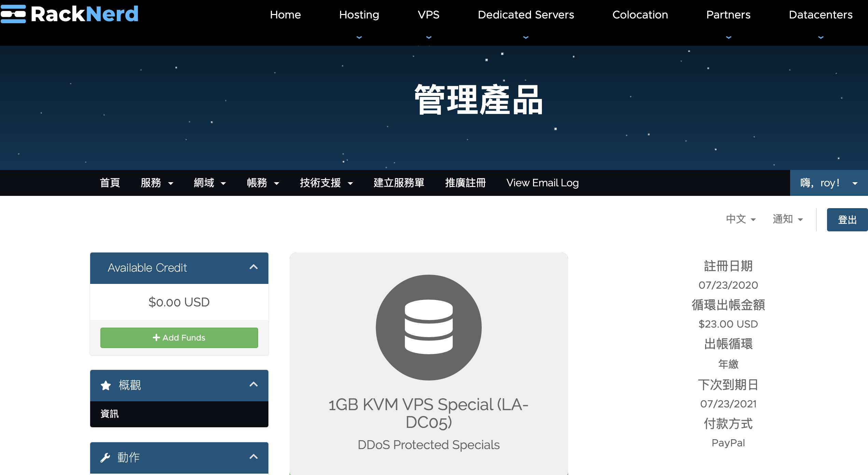Open View Email Log link
Viewport: 868px width, 475px height.
coord(542,183)
